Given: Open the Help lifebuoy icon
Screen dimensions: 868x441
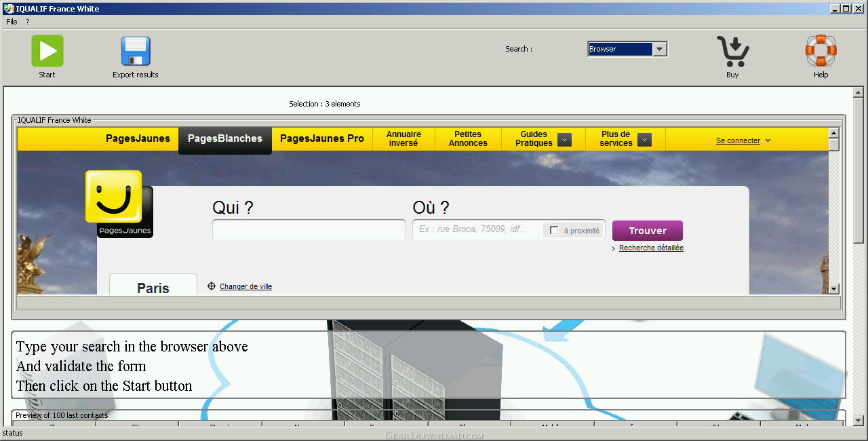Looking at the screenshot, I should click(x=821, y=51).
